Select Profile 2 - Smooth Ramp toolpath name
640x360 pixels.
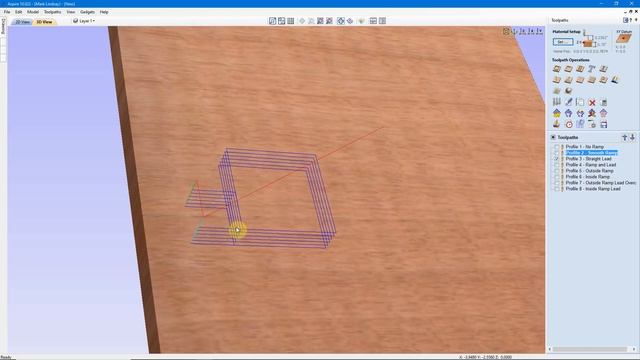point(591,153)
